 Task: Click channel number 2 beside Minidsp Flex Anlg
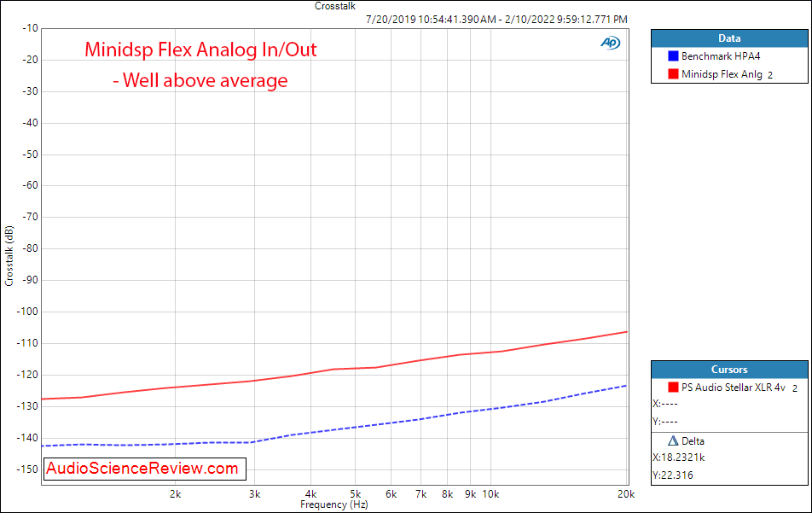click(x=770, y=75)
